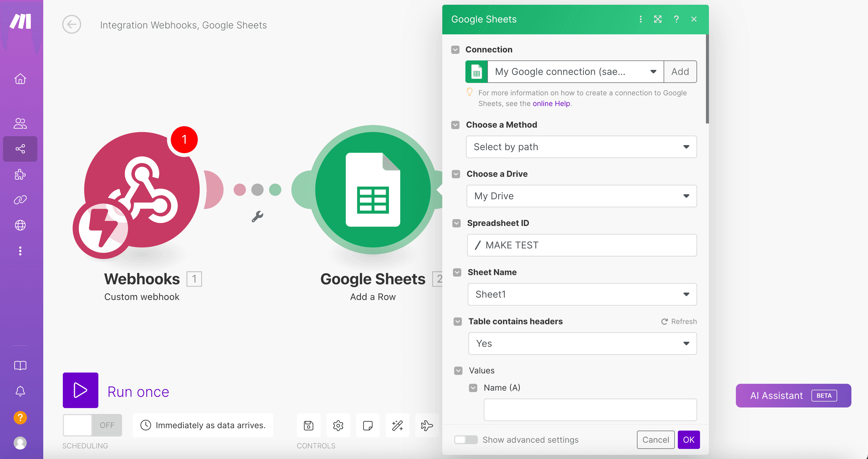Go back using the arrow circle
868x459 pixels.
(72, 24)
